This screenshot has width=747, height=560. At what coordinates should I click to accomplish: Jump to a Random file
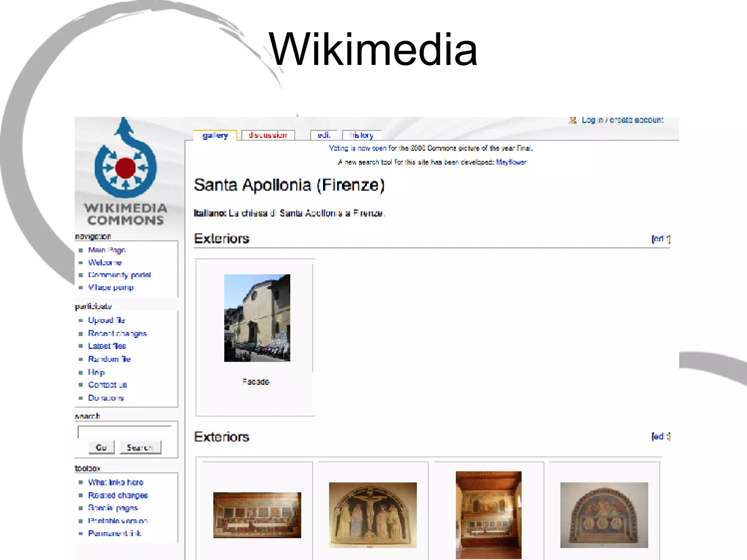109,359
